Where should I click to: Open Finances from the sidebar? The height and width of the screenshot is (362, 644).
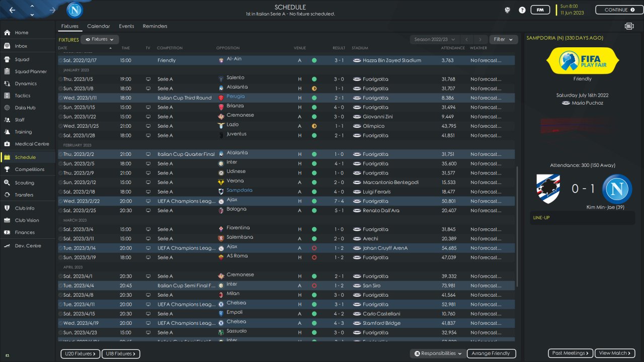pyautogui.click(x=28, y=232)
